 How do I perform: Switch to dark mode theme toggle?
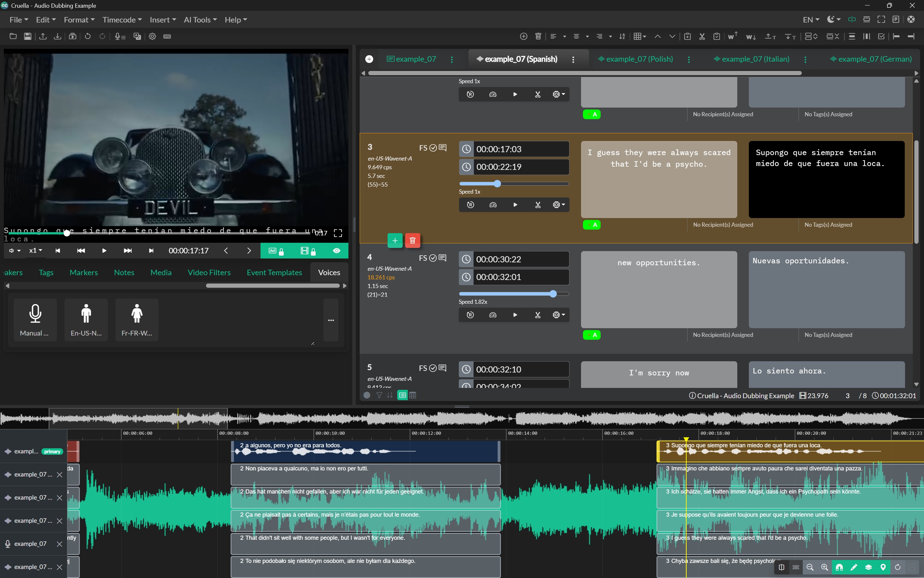(833, 20)
